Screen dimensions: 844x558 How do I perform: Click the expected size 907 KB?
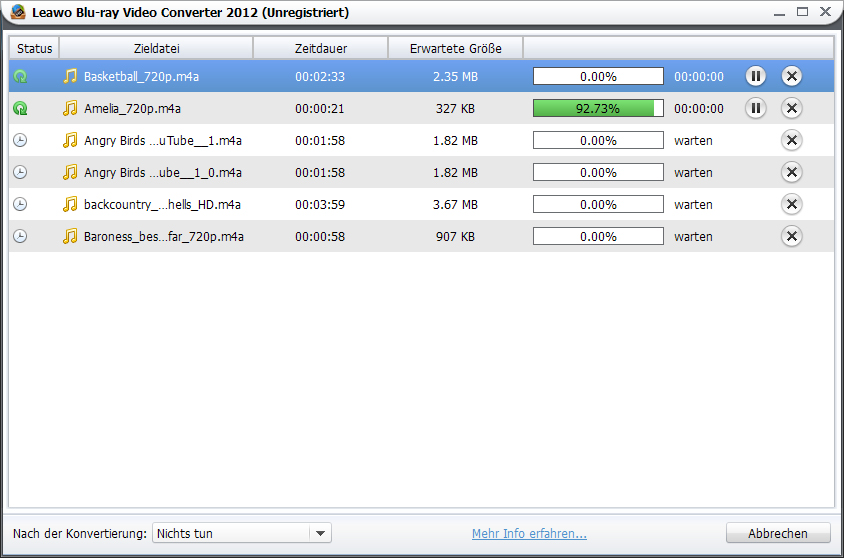click(x=455, y=236)
